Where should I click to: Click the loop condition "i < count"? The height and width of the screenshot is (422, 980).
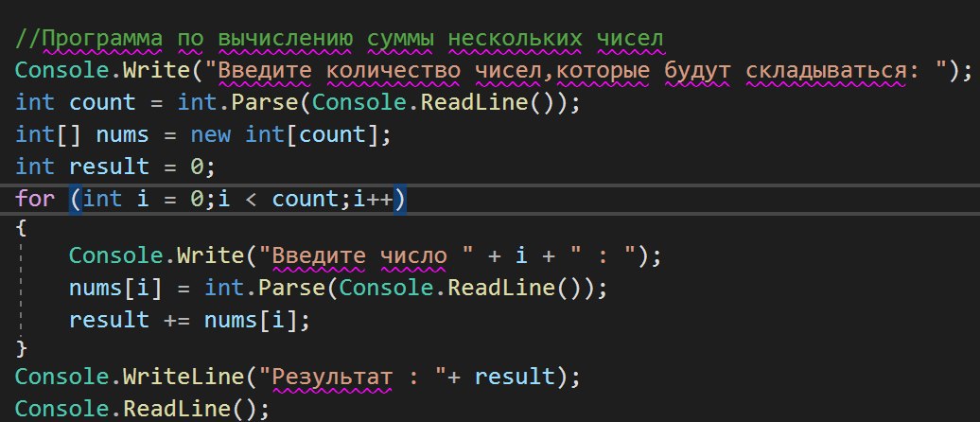point(279,199)
